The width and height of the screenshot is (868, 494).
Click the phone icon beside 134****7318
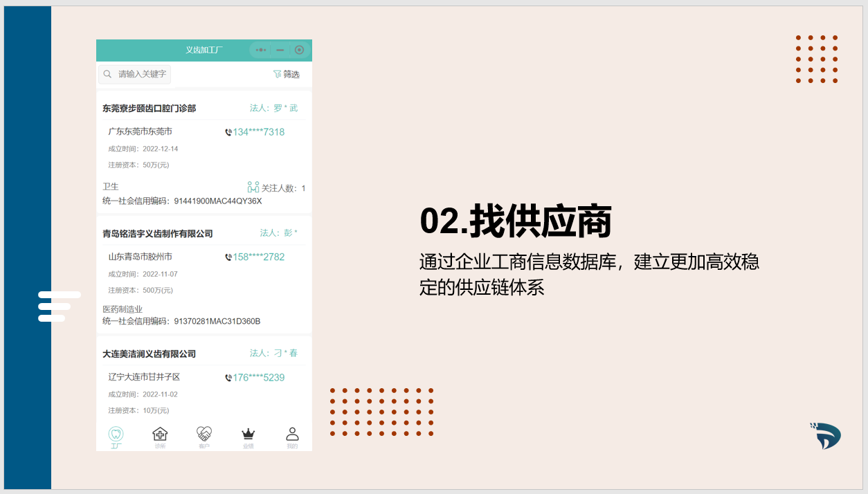[228, 132]
